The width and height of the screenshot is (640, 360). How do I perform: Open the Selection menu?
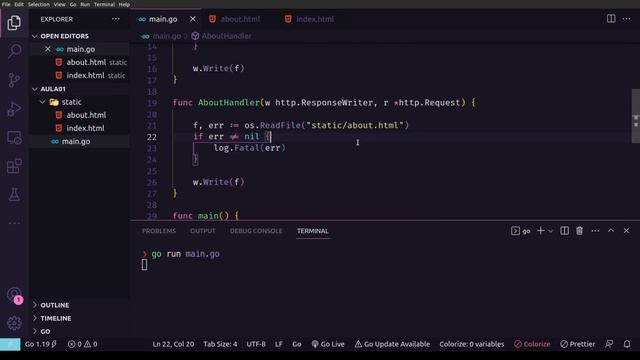click(x=38, y=4)
